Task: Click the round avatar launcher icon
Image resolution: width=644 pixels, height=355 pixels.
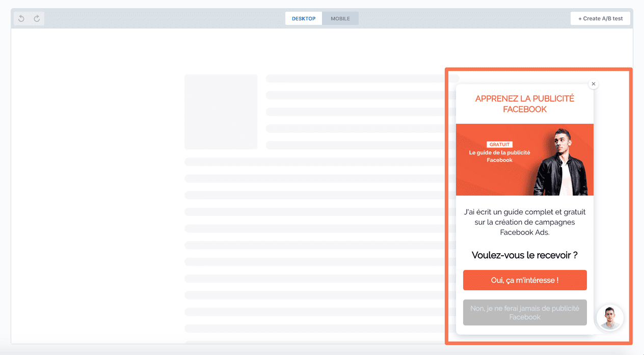Action: click(x=610, y=318)
